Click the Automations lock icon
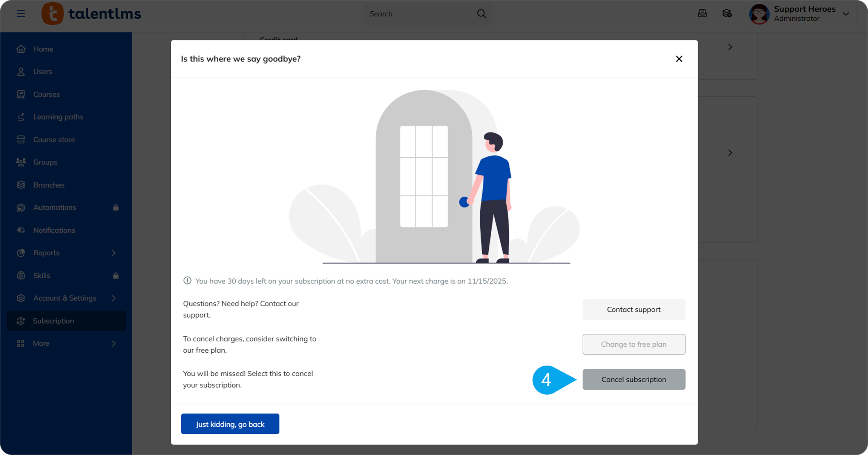This screenshot has height=455, width=868. pos(116,208)
